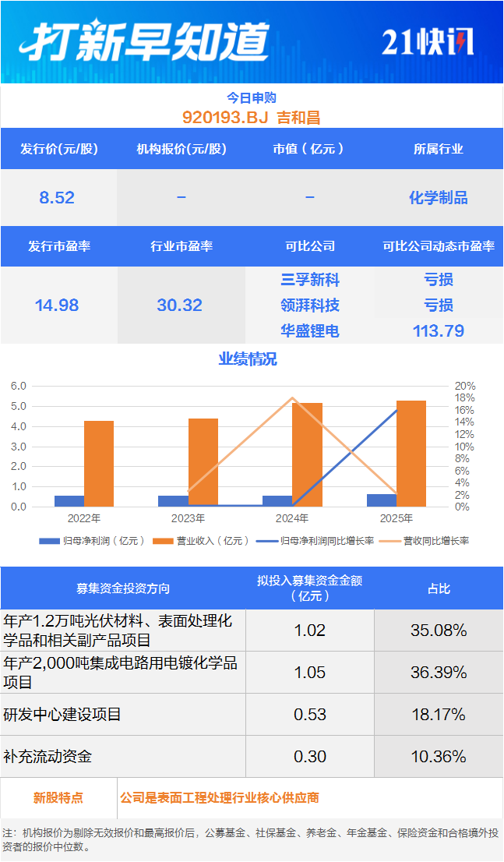Click the percentage 18.17%
The image size is (504, 862).
click(x=439, y=715)
